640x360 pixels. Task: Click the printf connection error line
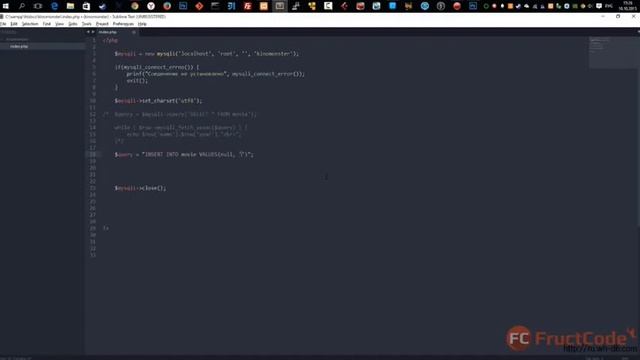216,74
